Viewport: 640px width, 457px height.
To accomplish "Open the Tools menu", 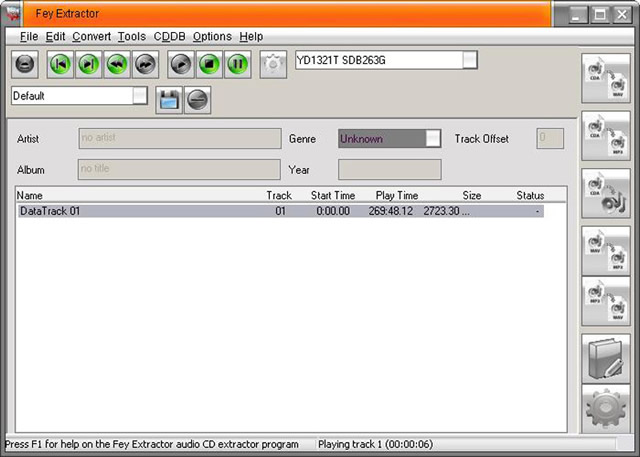I will (x=132, y=37).
